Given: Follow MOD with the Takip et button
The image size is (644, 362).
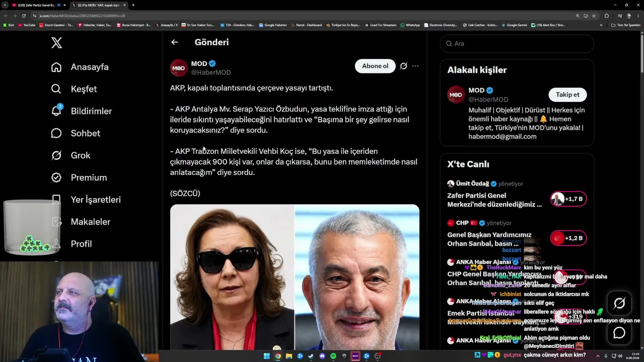Looking at the screenshot, I should tap(568, 95).
